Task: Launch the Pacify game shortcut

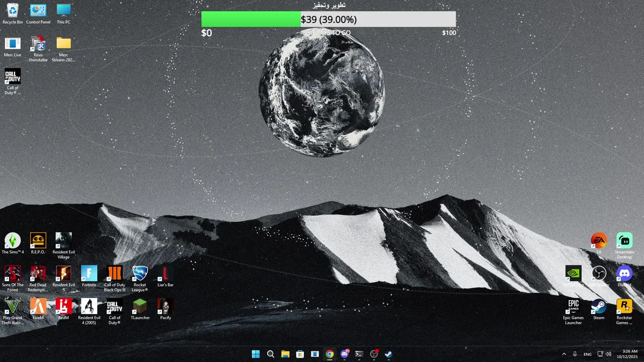Action: (166, 309)
